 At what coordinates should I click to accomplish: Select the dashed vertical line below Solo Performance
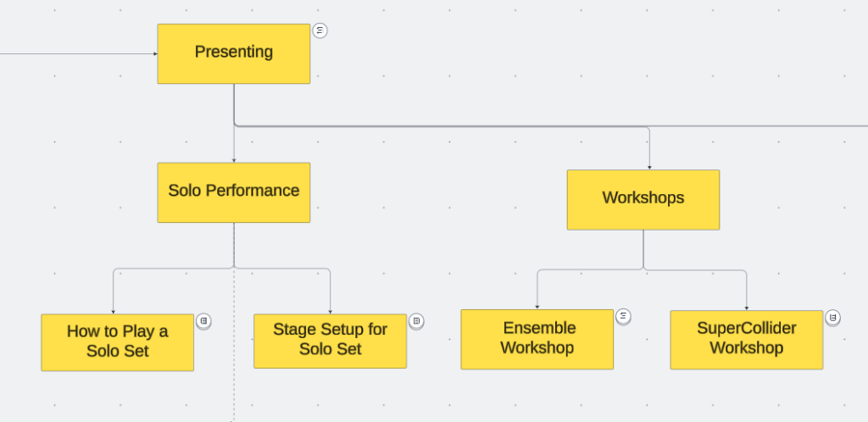(x=234, y=356)
